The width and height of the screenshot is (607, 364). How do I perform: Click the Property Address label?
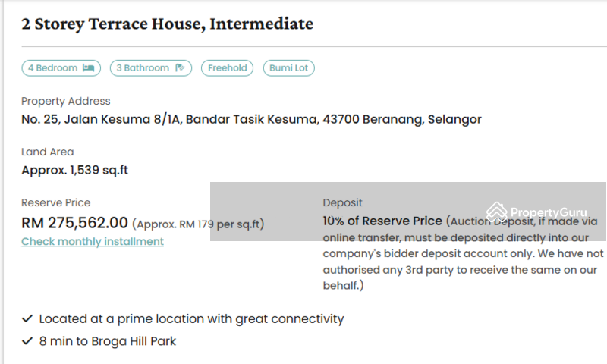[66, 101]
